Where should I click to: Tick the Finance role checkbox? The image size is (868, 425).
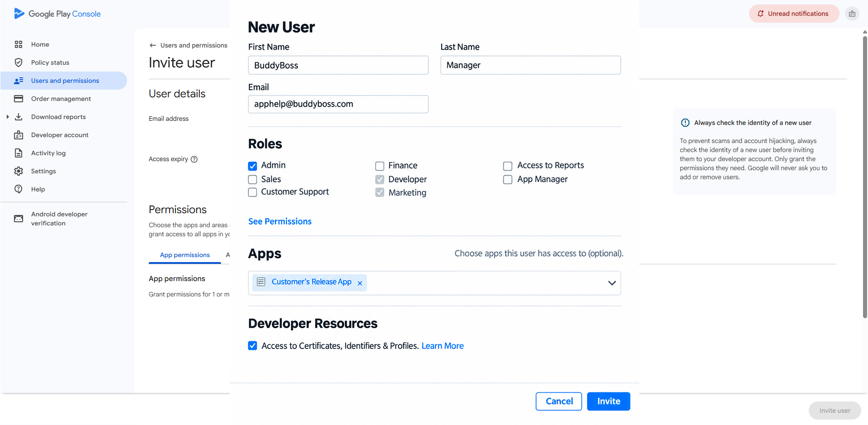click(x=380, y=166)
